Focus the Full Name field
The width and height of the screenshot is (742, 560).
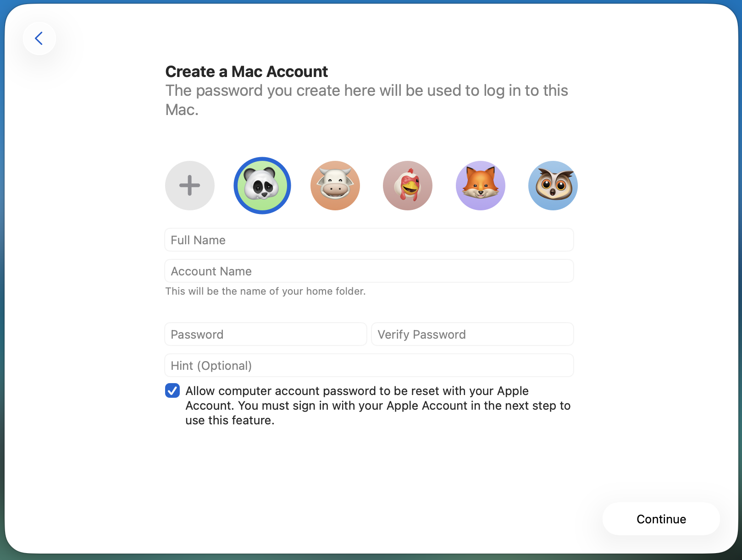369,240
